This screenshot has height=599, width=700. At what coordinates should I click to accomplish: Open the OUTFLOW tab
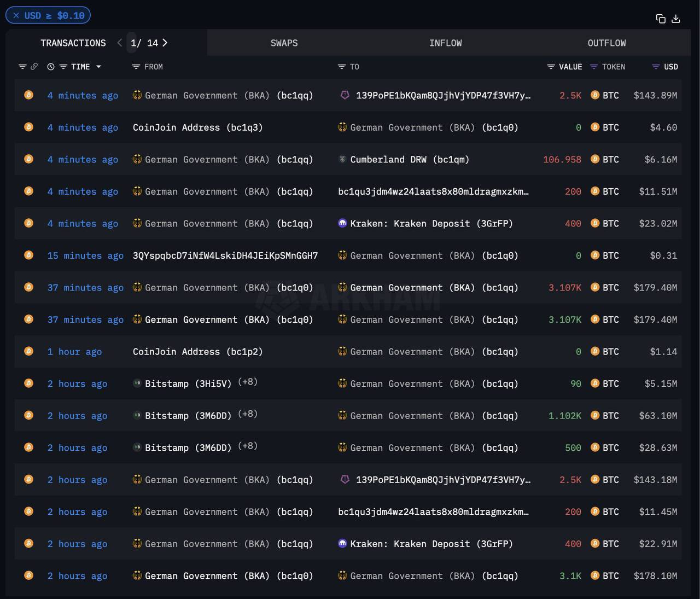tap(606, 43)
